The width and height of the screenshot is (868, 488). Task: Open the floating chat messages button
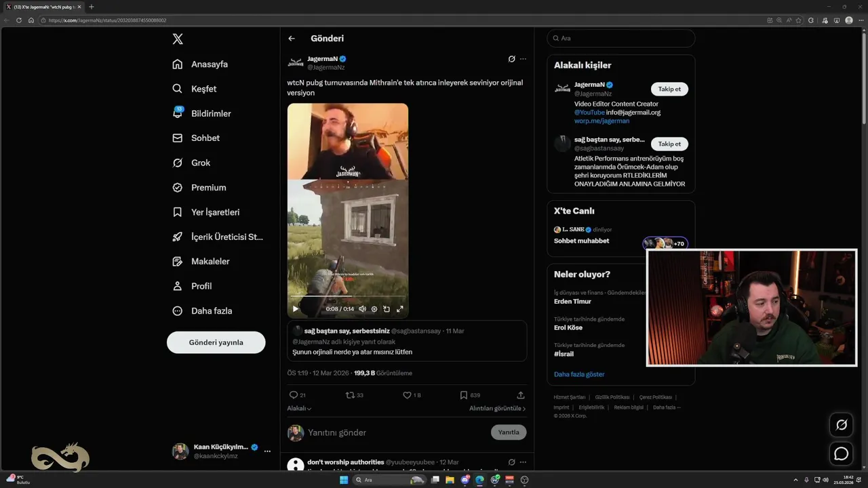pyautogui.click(x=842, y=453)
